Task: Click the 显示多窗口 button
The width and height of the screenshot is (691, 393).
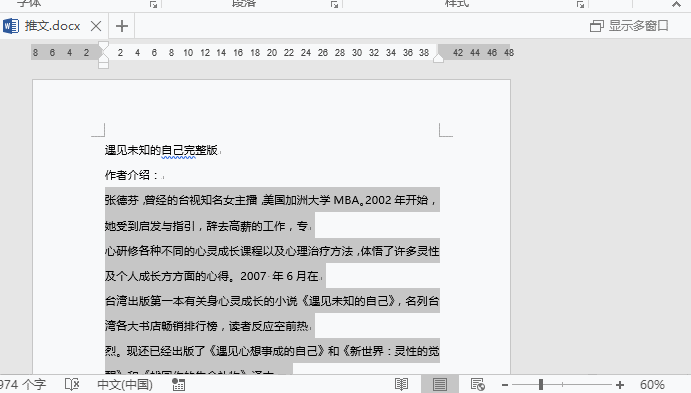Action: (x=629, y=26)
